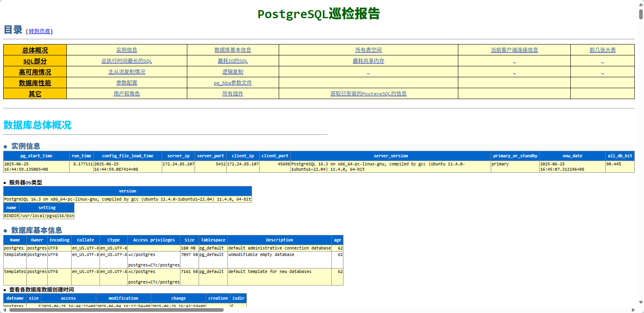Image resolution: width=644 pixels, height=313 pixels.
Task: Go to 数据库基本信息 link in the contents table
Action: point(233,50)
